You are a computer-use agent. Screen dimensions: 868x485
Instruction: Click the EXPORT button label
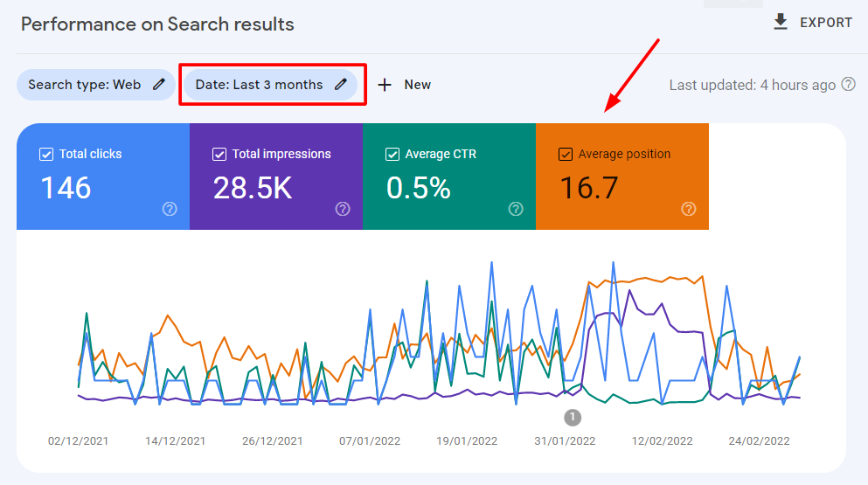(826, 23)
